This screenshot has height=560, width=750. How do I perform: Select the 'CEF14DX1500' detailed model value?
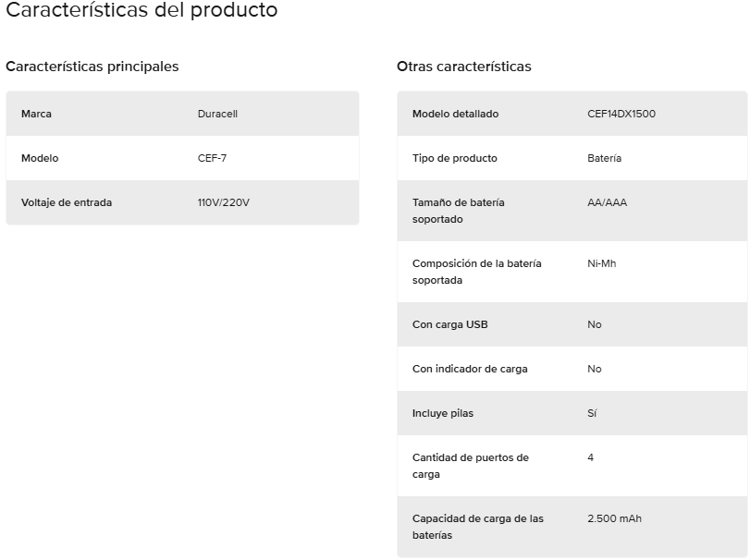pos(621,114)
